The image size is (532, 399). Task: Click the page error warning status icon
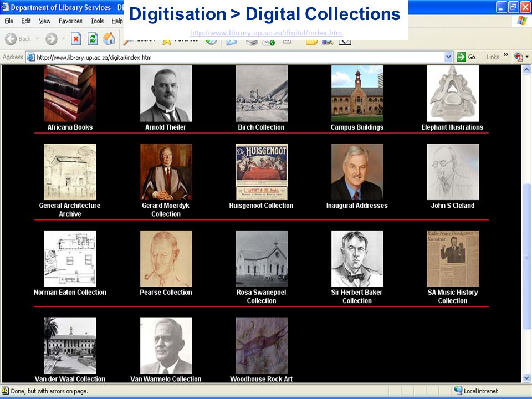click(x=5, y=391)
